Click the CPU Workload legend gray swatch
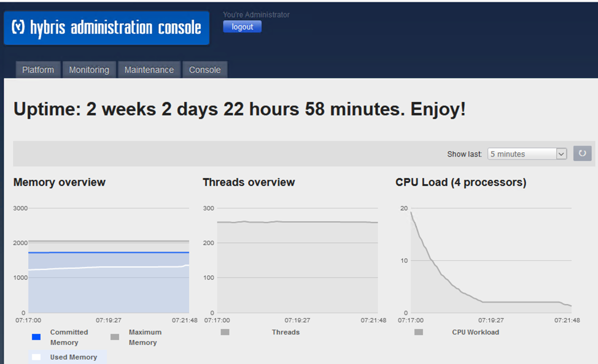The width and height of the screenshot is (598, 364). pyautogui.click(x=419, y=332)
